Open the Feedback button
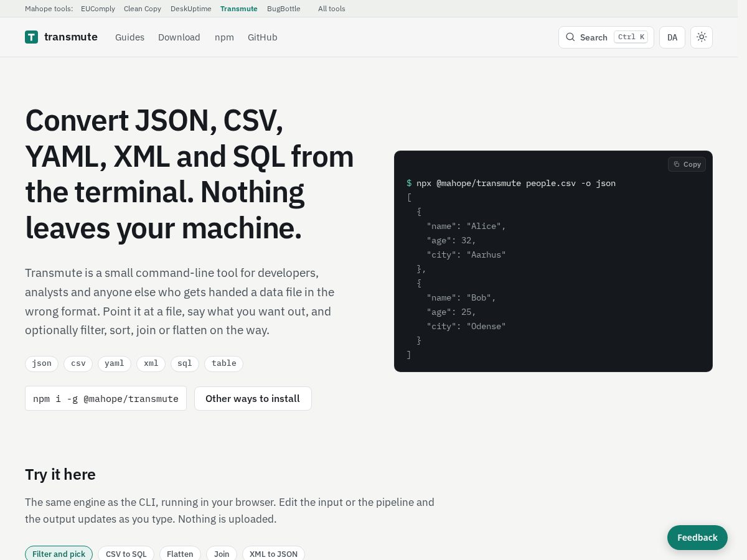The image size is (747, 560). click(x=697, y=538)
